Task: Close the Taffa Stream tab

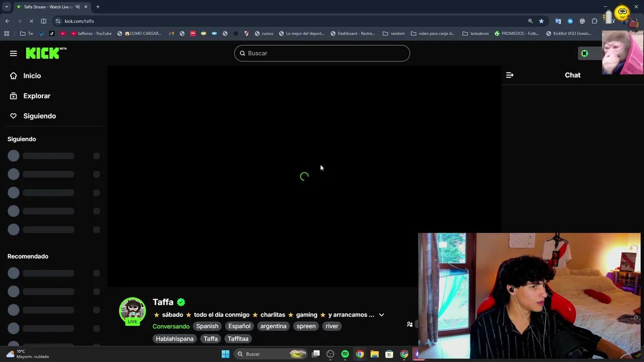Action: (x=86, y=7)
